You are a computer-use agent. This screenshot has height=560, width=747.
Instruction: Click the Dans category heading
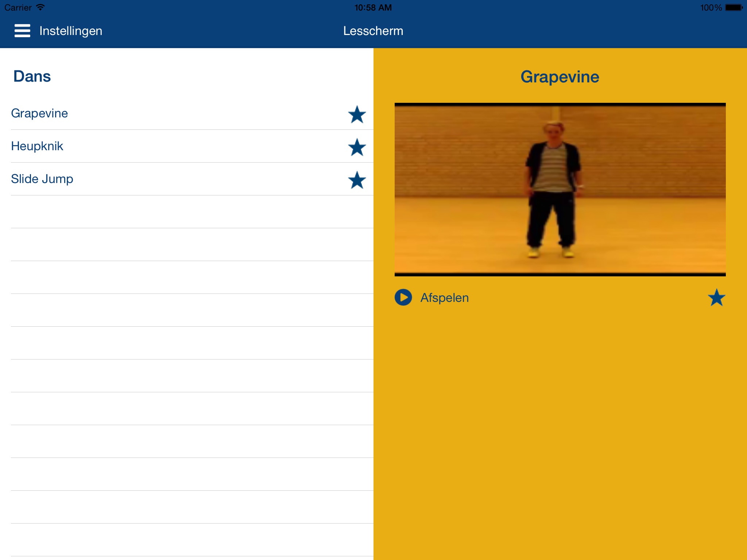pos(32,77)
